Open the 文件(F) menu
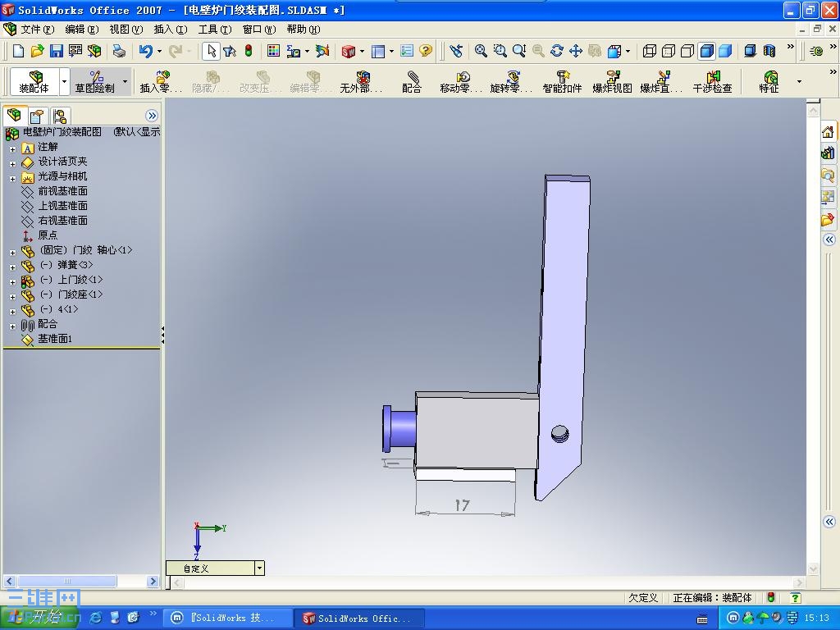Screen dimensions: 840x630 pos(37,30)
